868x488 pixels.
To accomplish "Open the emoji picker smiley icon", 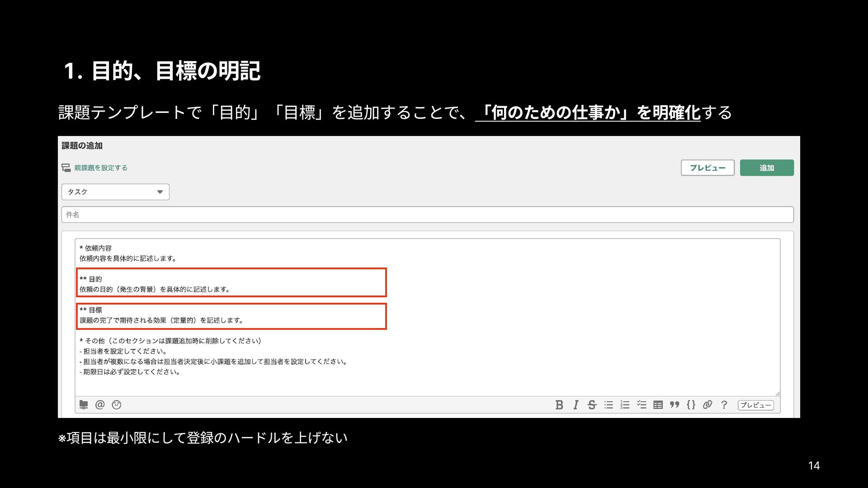I will point(117,405).
